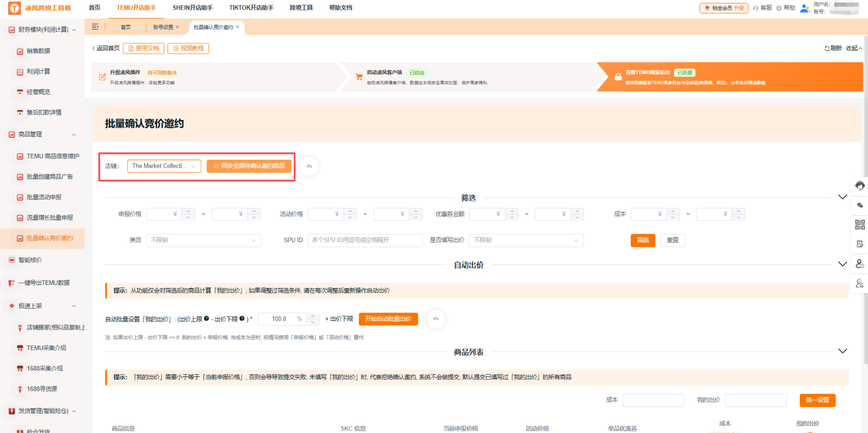
Task: Open the TEMU开店助手 top menu
Action: (x=136, y=8)
